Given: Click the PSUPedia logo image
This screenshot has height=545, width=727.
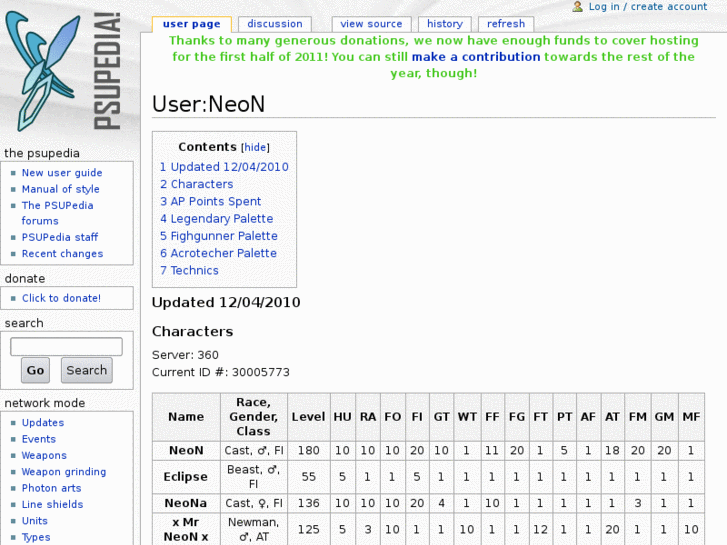Looking at the screenshot, I should pyautogui.click(x=64, y=71).
